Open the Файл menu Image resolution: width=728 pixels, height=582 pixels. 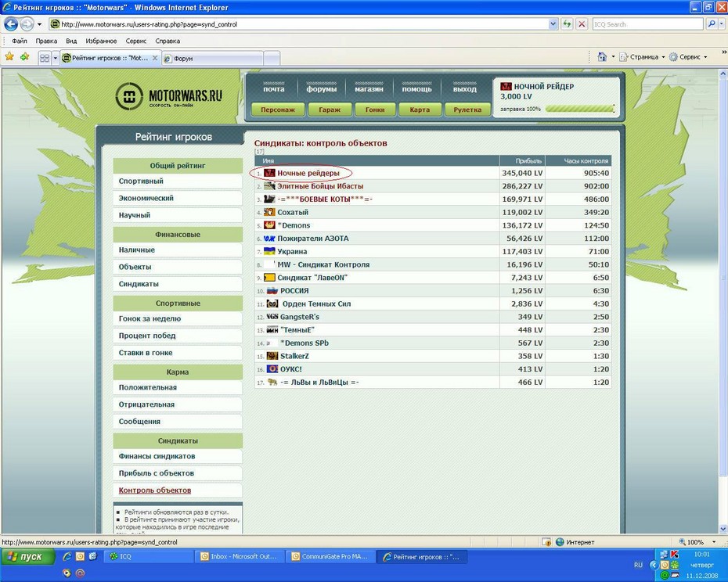pos(19,41)
